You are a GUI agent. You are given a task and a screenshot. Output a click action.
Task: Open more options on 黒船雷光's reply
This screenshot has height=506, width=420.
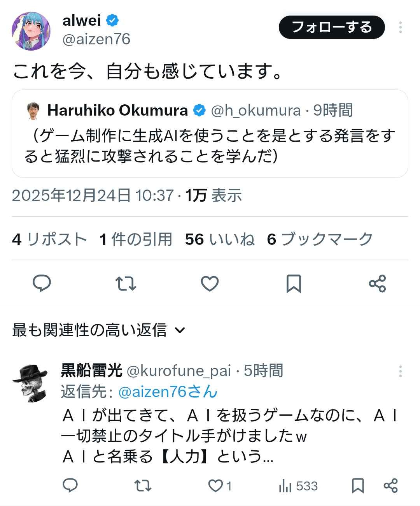[x=400, y=371]
